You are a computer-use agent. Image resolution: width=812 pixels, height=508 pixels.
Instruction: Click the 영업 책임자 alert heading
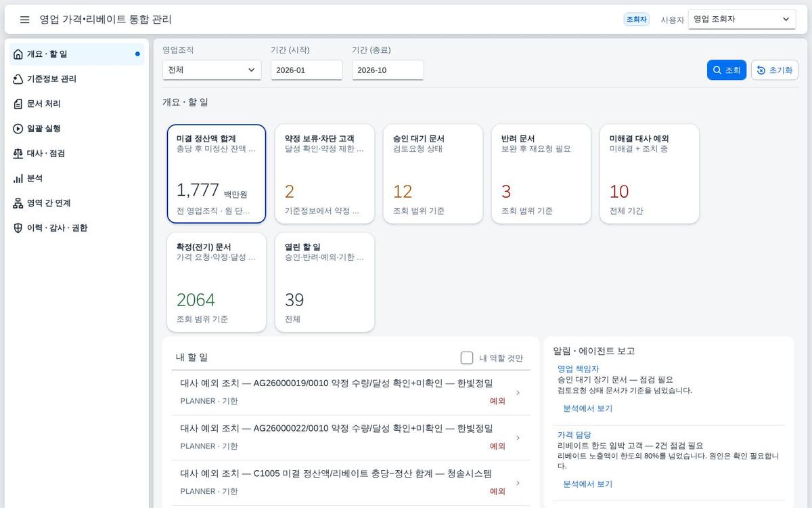point(578,369)
